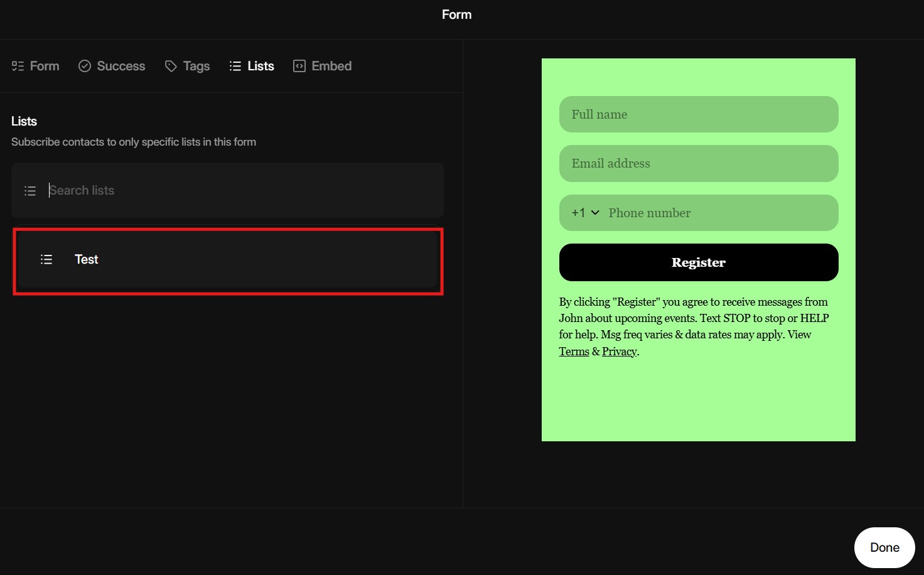Click the Form tab's checklist icon

[18, 66]
